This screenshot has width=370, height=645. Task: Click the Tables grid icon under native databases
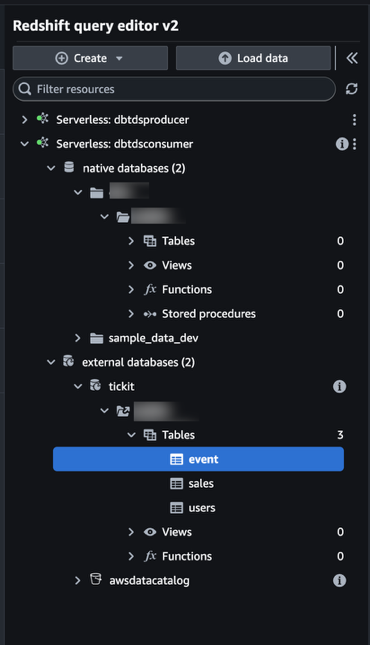tap(150, 241)
